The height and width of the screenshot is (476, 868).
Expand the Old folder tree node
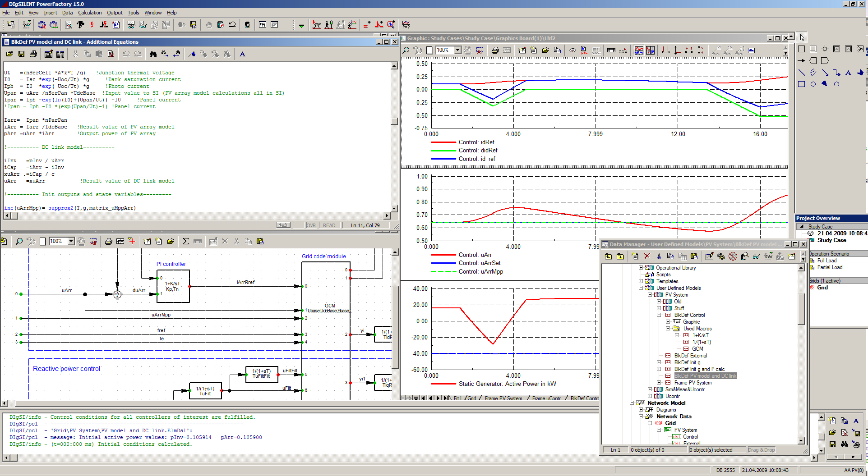pyautogui.click(x=659, y=302)
